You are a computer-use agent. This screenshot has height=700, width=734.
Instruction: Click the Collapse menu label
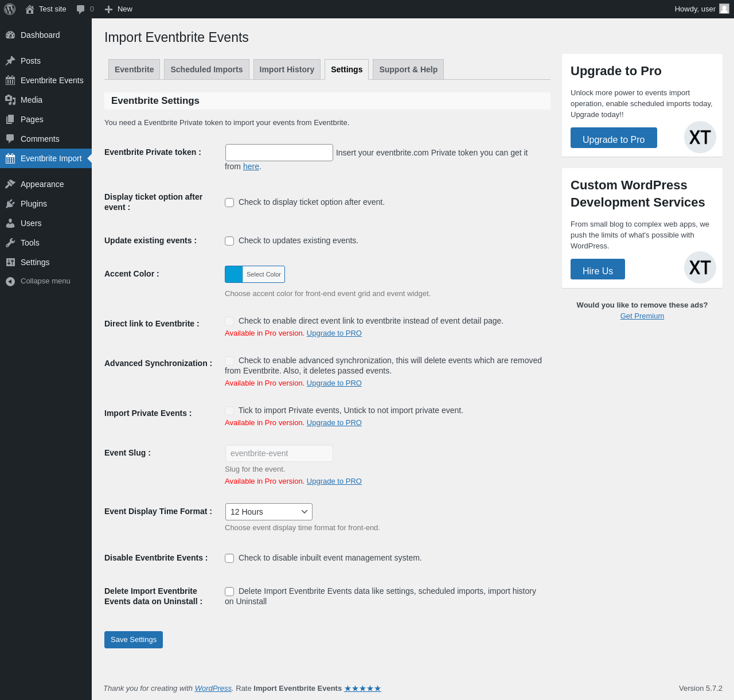pos(45,281)
